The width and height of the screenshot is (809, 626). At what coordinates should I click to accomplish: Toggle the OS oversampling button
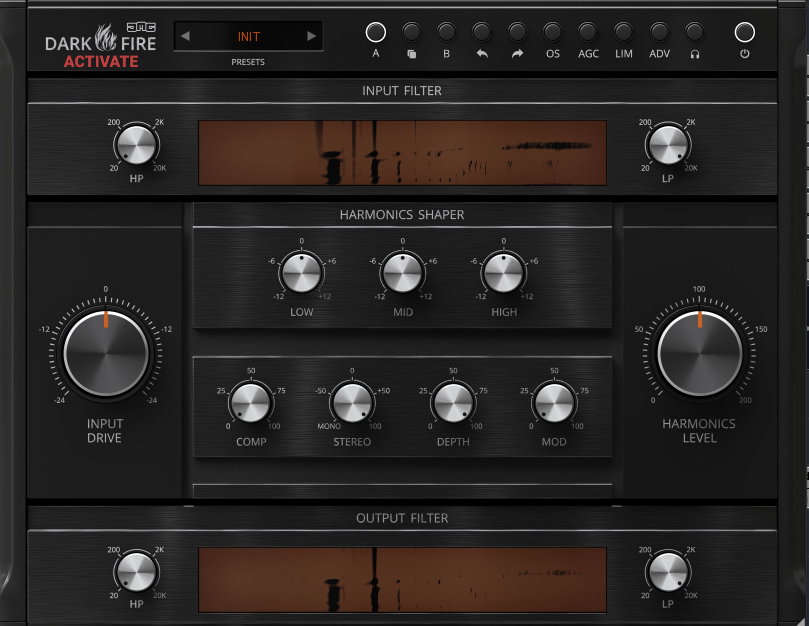553,32
